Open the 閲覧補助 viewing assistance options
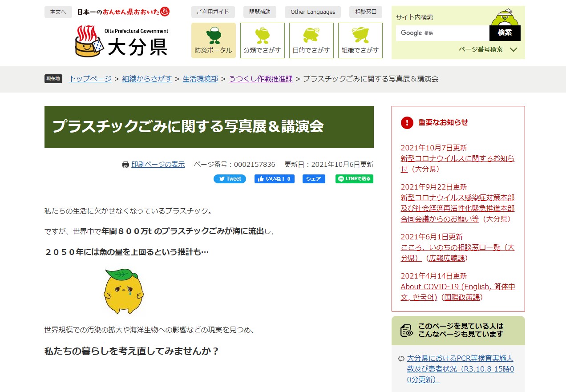 [260, 12]
